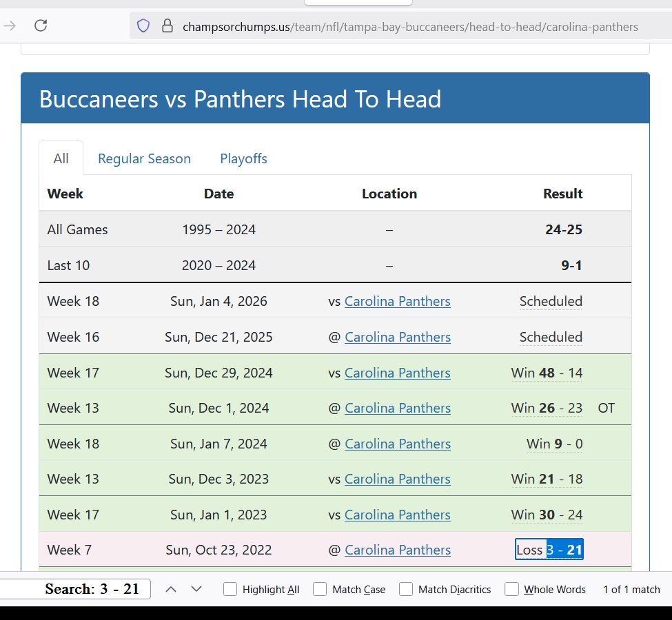The width and height of the screenshot is (672, 620).
Task: Open Carolina Panthers link for Dec 29, 2024
Action: (397, 373)
